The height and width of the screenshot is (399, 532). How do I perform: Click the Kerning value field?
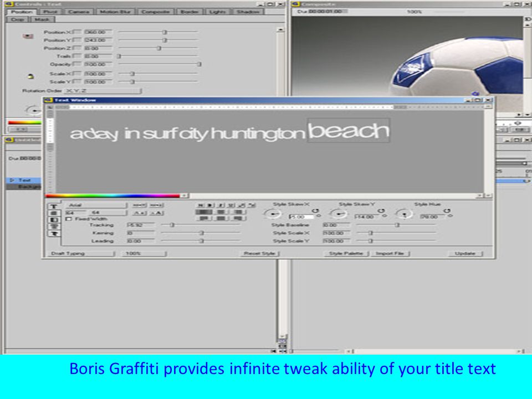[x=140, y=233]
